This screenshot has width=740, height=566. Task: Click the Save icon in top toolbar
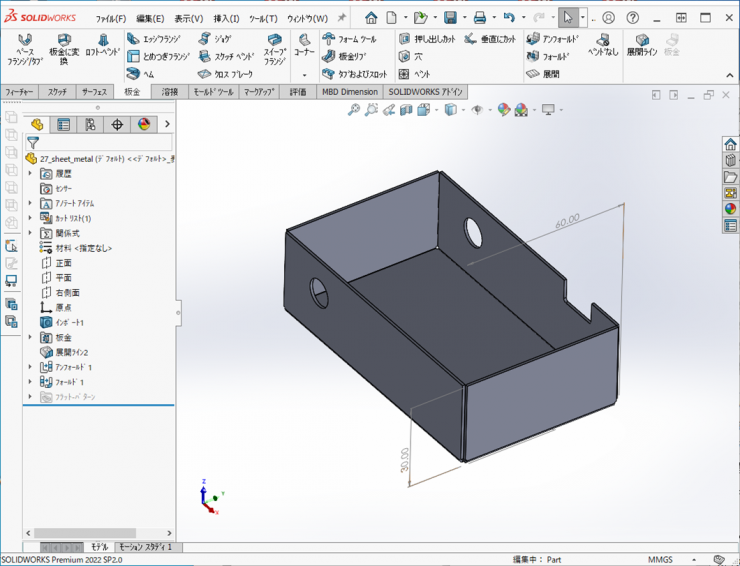point(450,18)
